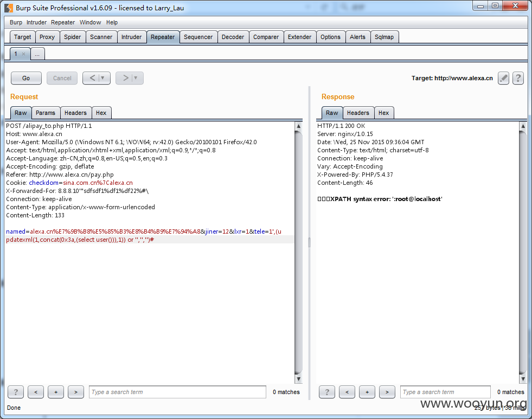This screenshot has height=419, width=532.
Task: Click response scrollbar down arrow
Action: click(x=523, y=379)
